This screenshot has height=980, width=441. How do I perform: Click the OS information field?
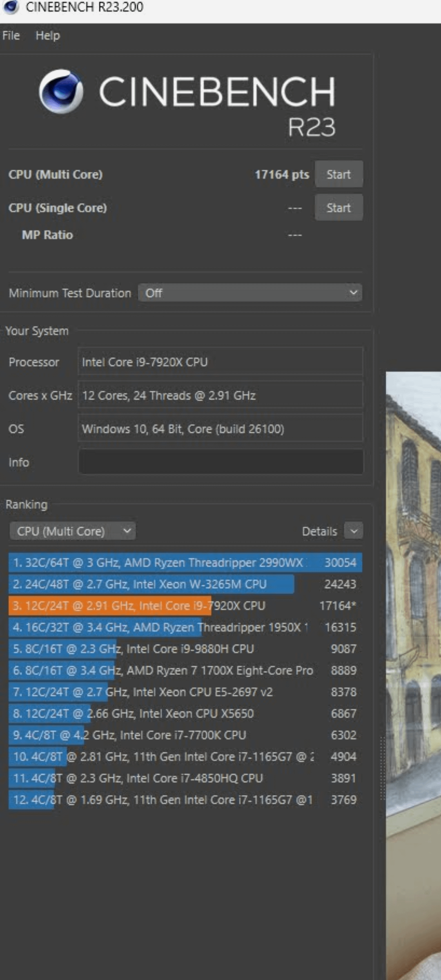point(220,429)
